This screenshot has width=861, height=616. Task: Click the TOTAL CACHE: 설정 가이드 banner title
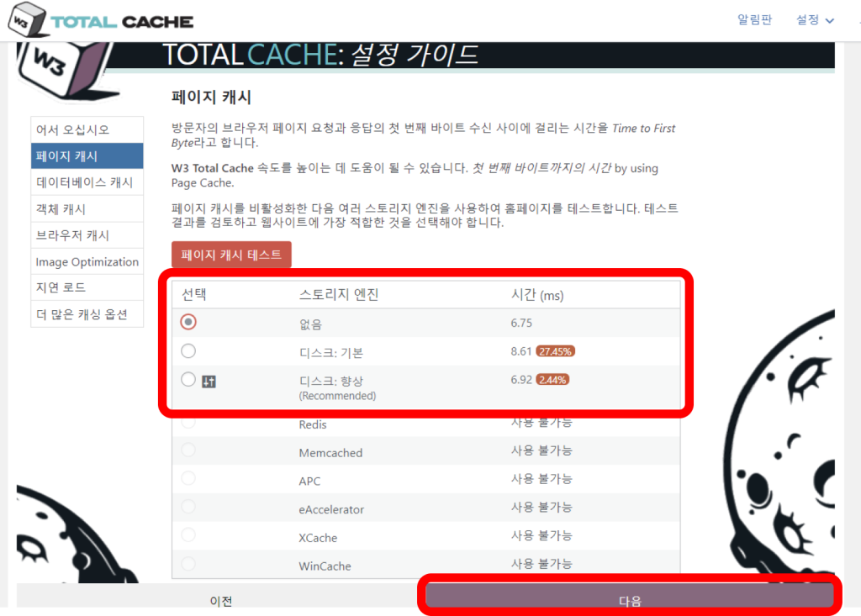(320, 55)
